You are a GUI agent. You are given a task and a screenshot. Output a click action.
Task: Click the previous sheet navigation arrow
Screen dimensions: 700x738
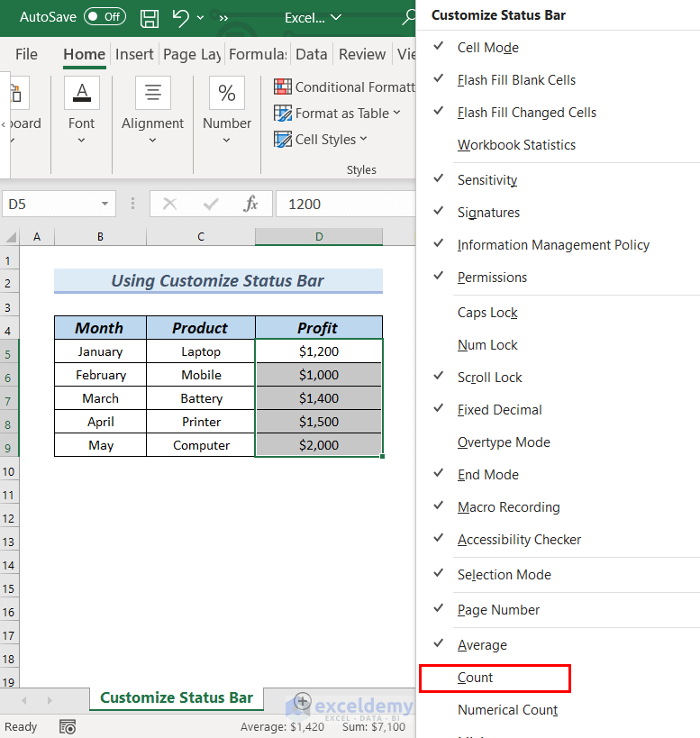(x=24, y=701)
